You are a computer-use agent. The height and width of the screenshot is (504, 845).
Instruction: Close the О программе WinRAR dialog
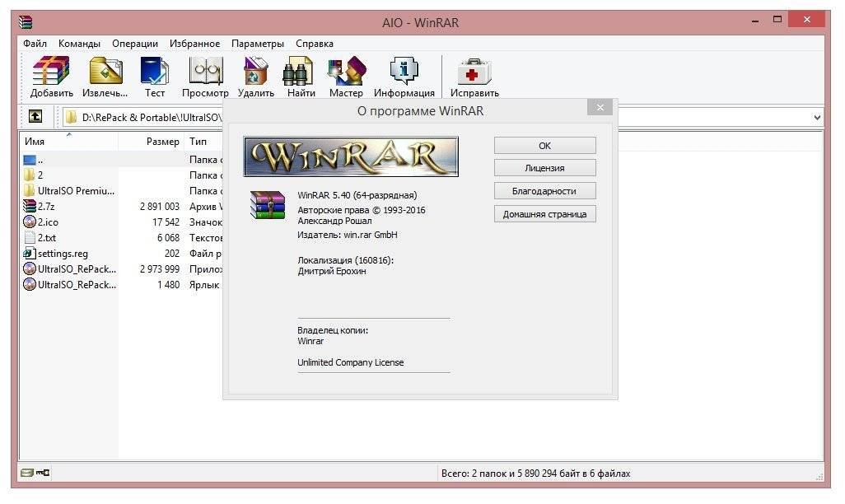point(600,108)
